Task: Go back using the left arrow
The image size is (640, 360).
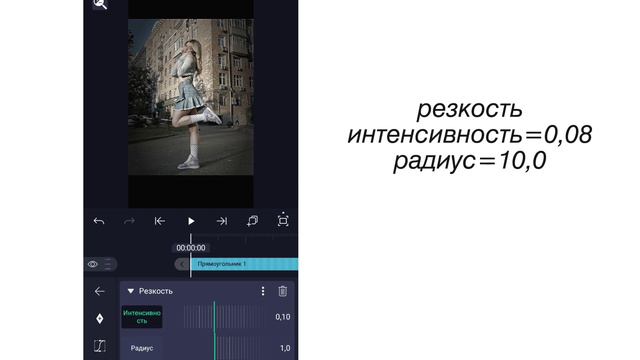Action: pos(100,291)
